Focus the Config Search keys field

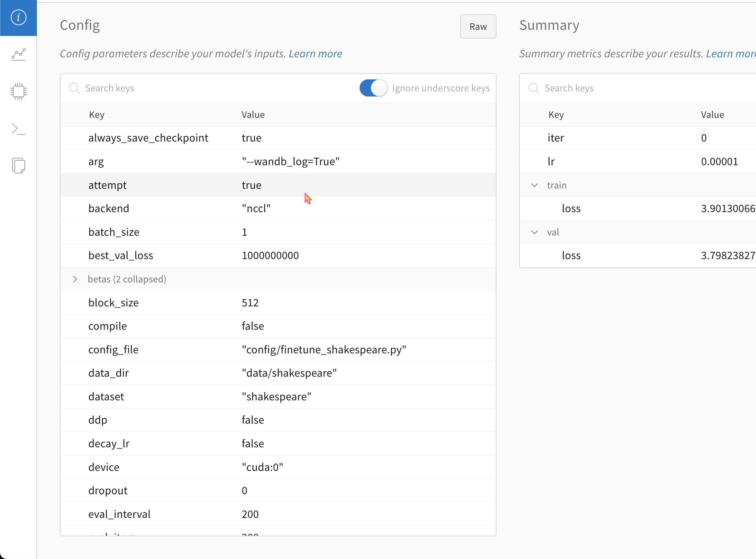click(203, 88)
